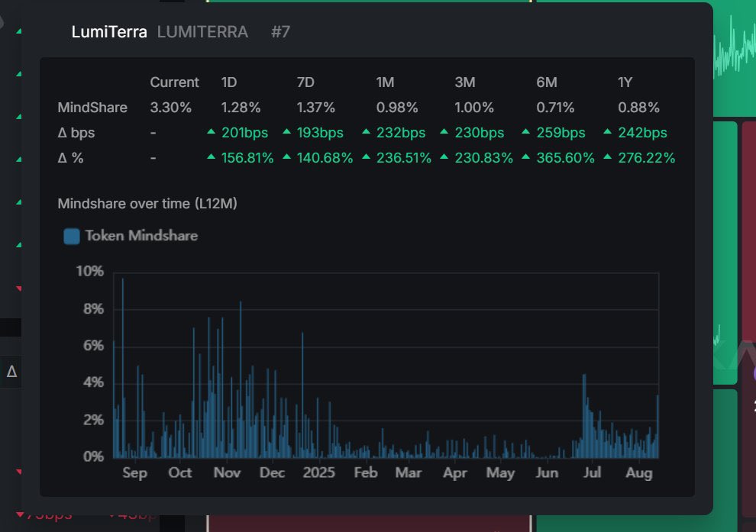Click the 156.81% change value
Image resolution: width=756 pixels, height=532 pixels.
247,157
